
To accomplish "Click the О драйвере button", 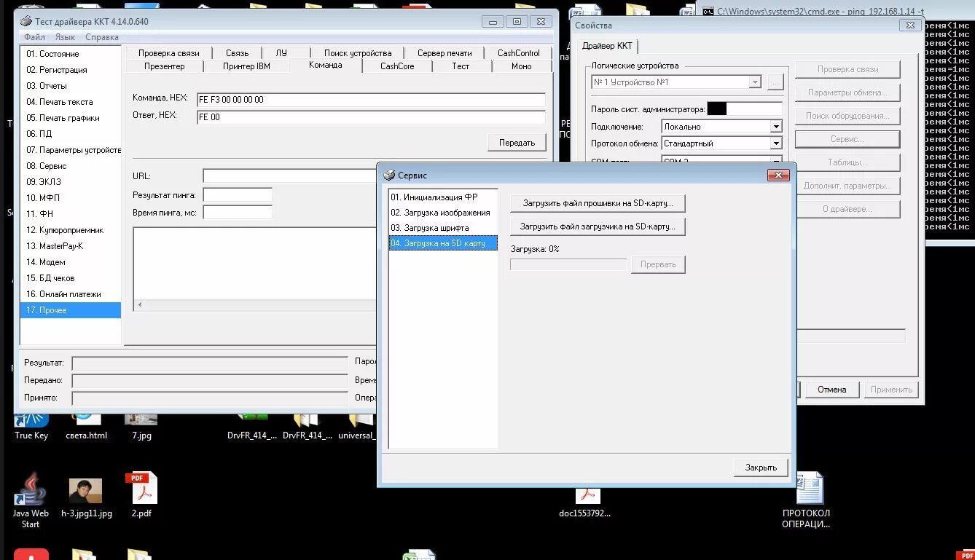I will click(x=847, y=209).
